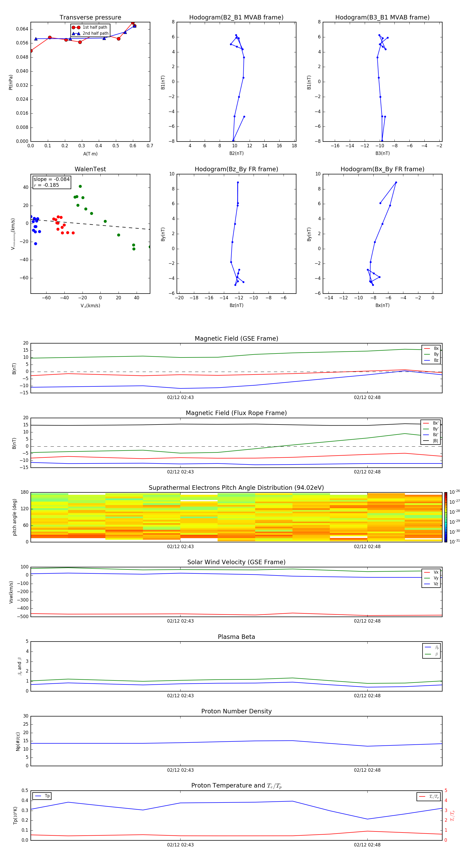Click the 'Bx' legend entry in GSE plot
The height and width of the screenshot is (868, 473).
coord(431,349)
